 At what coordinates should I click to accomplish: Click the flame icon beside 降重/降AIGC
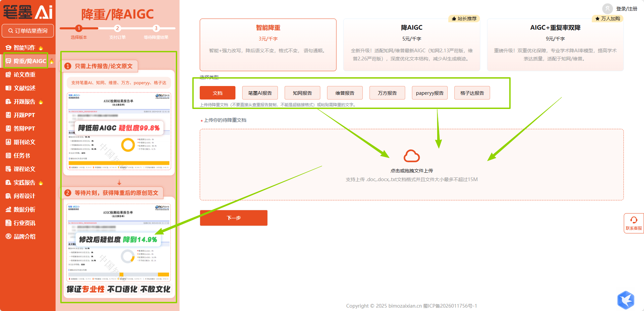52,61
